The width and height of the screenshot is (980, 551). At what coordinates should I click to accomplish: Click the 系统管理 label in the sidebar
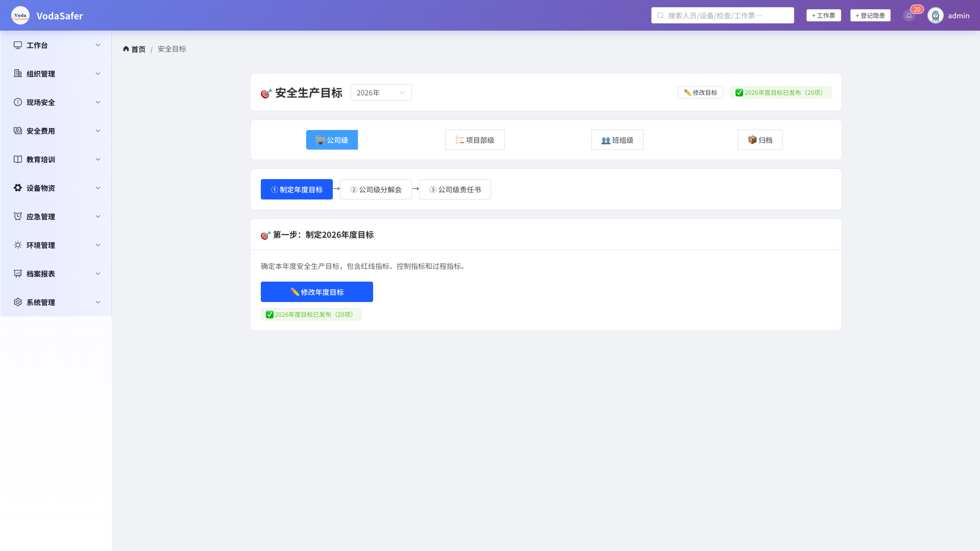point(41,302)
